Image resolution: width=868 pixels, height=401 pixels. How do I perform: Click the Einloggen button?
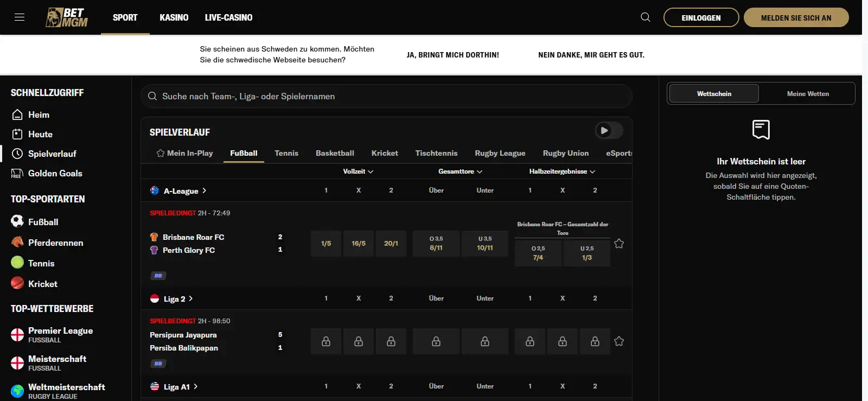701,17
